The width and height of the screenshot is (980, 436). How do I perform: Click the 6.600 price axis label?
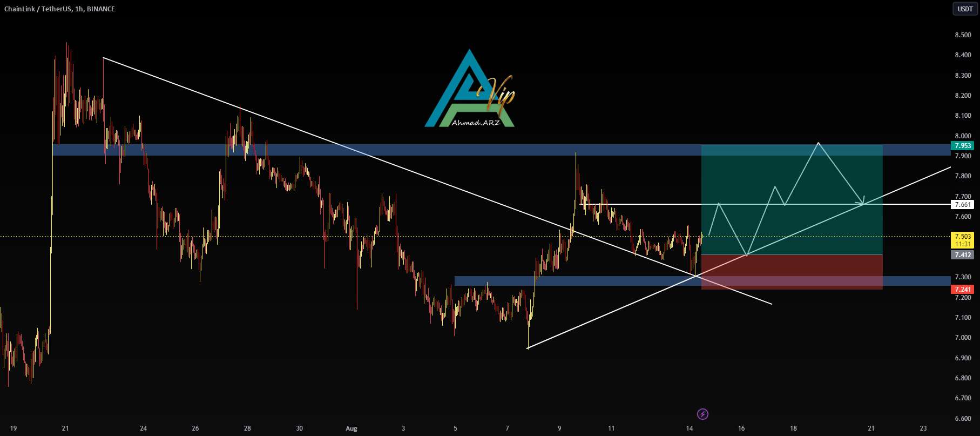[963, 419]
